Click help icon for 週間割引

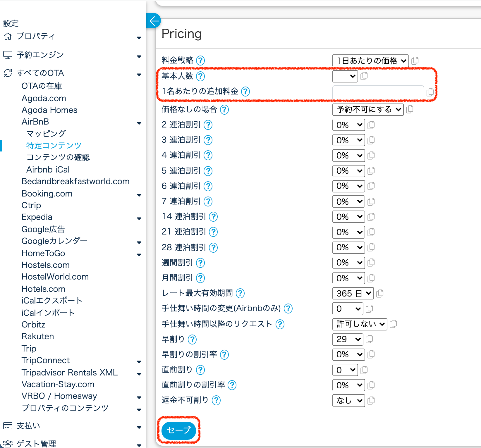pos(200,263)
